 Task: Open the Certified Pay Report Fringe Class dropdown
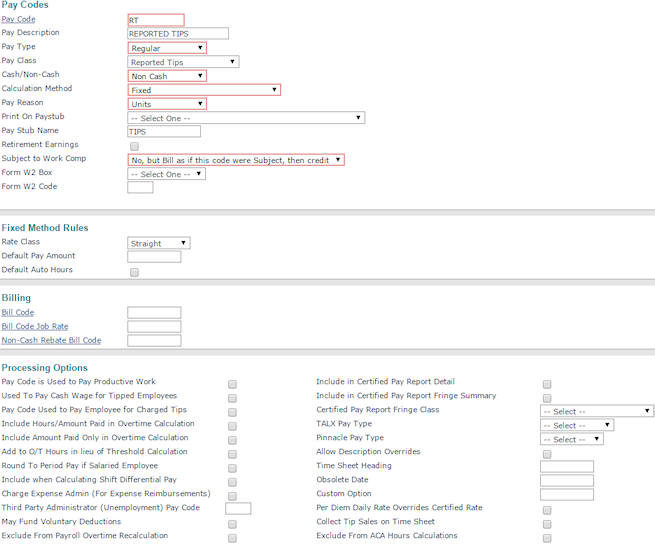pos(596,411)
